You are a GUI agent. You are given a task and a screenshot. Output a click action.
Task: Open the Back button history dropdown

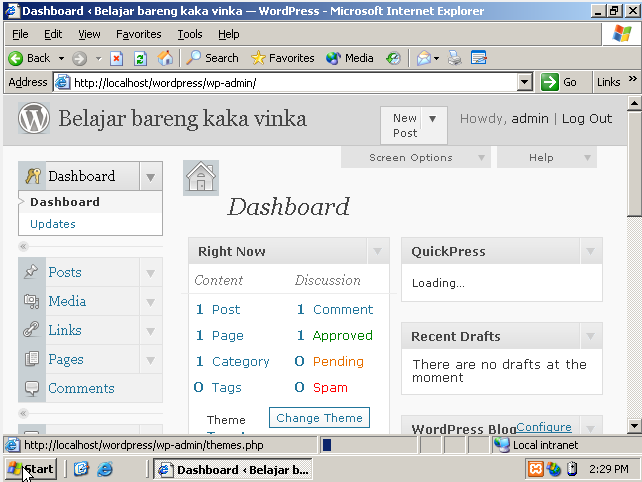pos(61,59)
